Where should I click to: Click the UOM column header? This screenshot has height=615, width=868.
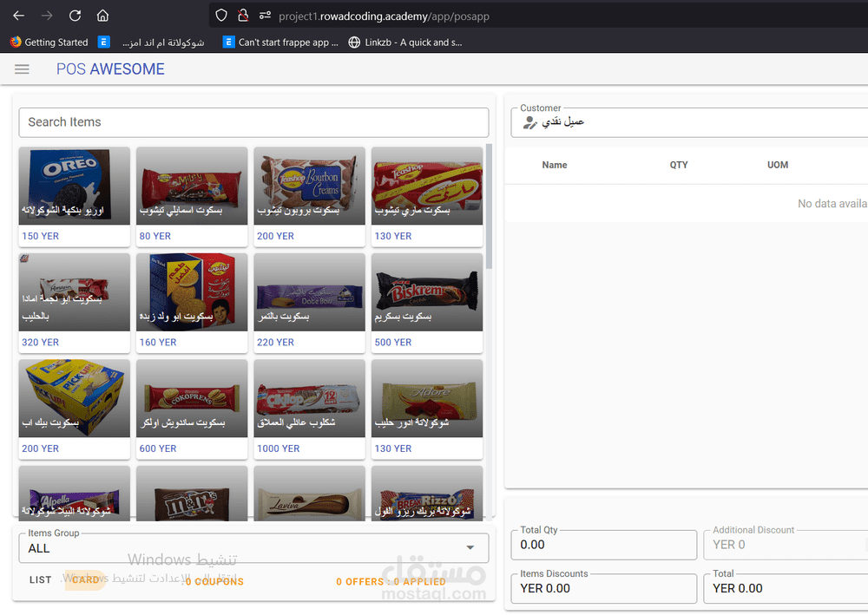coord(777,165)
